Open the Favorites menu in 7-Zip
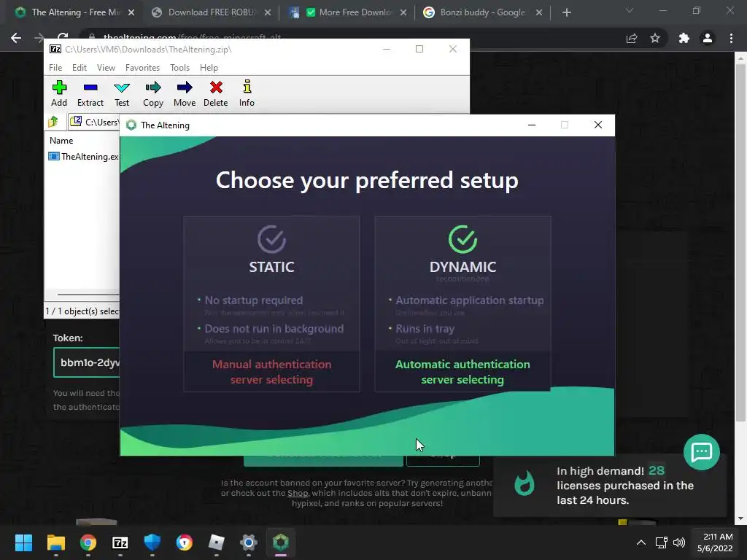Viewport: 747px width, 560px height. tap(142, 68)
